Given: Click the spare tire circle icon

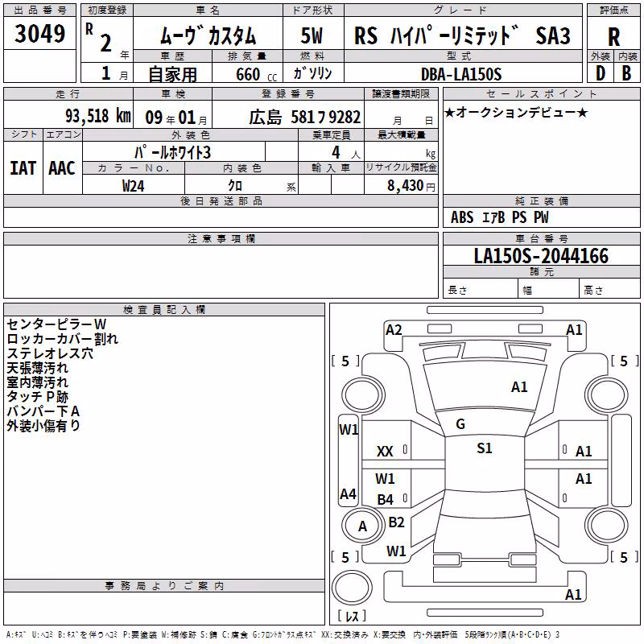Looking at the screenshot, I should pos(352,587).
